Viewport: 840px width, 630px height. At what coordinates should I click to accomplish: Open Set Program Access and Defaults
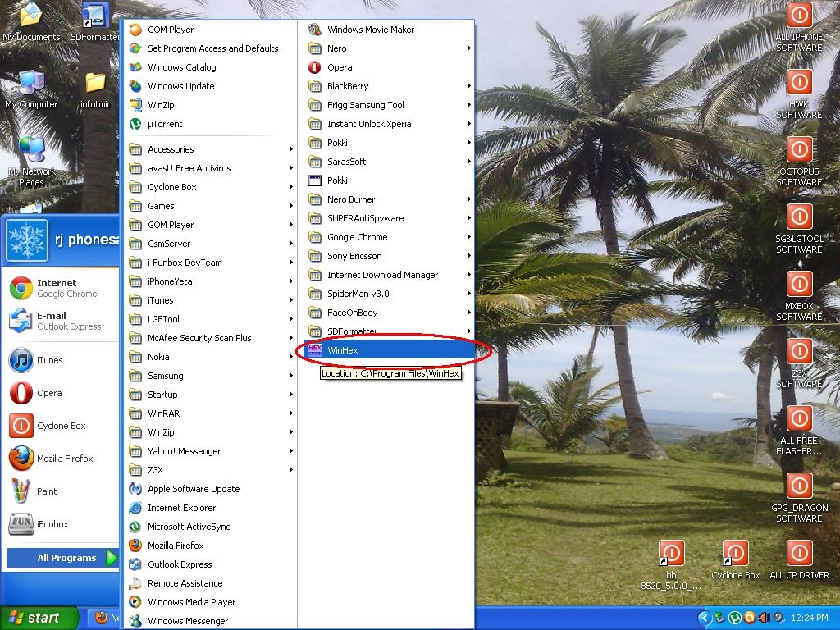[x=210, y=48]
